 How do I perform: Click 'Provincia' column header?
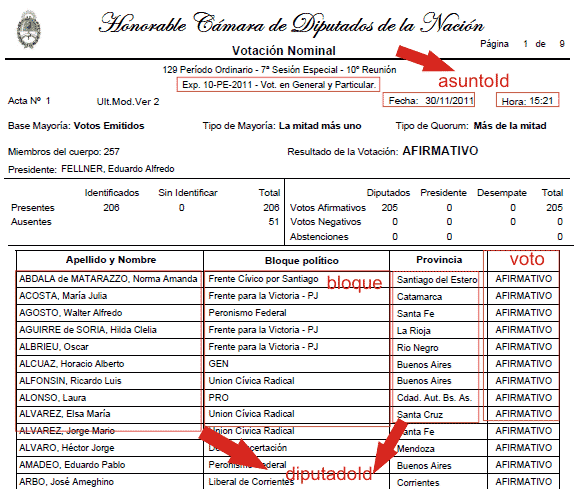click(x=439, y=260)
